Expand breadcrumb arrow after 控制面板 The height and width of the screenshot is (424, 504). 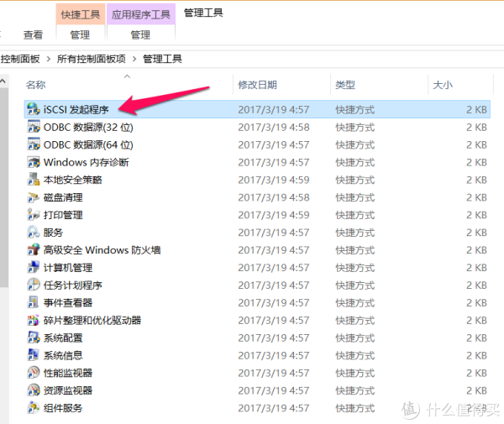pos(49,59)
